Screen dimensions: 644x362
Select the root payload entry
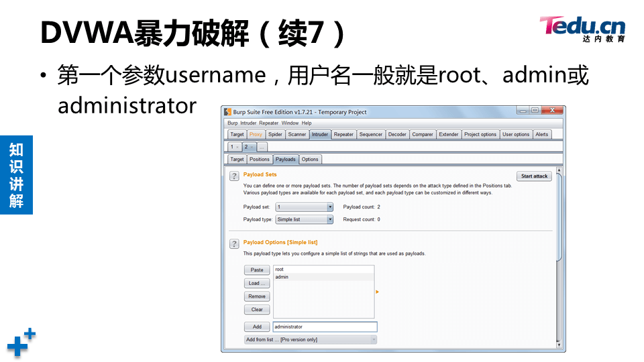pyautogui.click(x=323, y=269)
